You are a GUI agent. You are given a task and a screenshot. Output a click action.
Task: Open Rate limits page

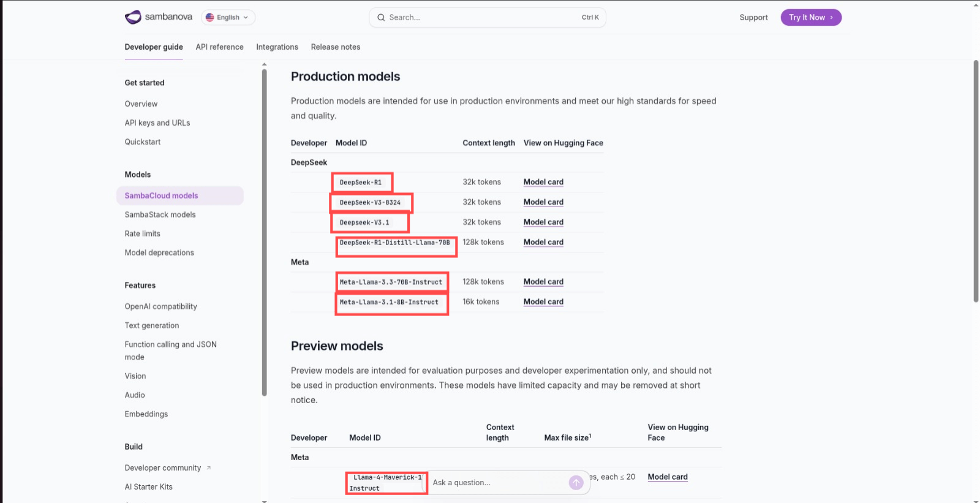click(143, 234)
